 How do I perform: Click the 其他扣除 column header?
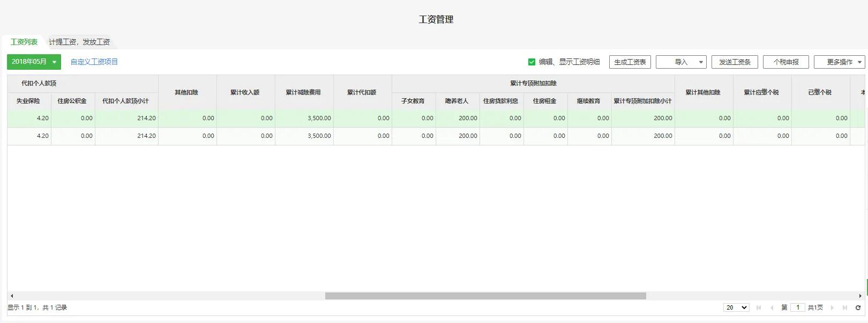pyautogui.click(x=187, y=92)
